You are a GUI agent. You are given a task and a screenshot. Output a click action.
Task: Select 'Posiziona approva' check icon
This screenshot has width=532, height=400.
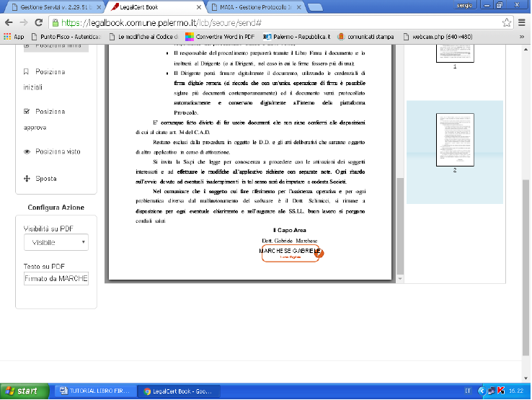tap(27, 112)
